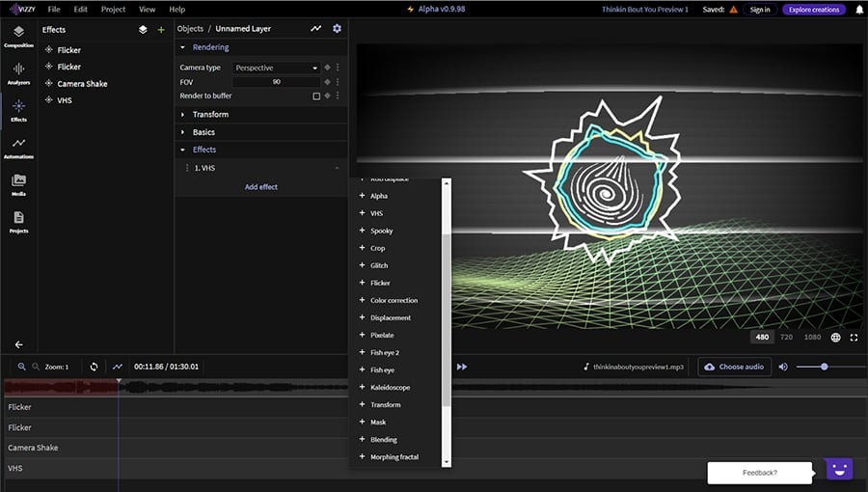Open the Project menu
868x492 pixels.
113,10
